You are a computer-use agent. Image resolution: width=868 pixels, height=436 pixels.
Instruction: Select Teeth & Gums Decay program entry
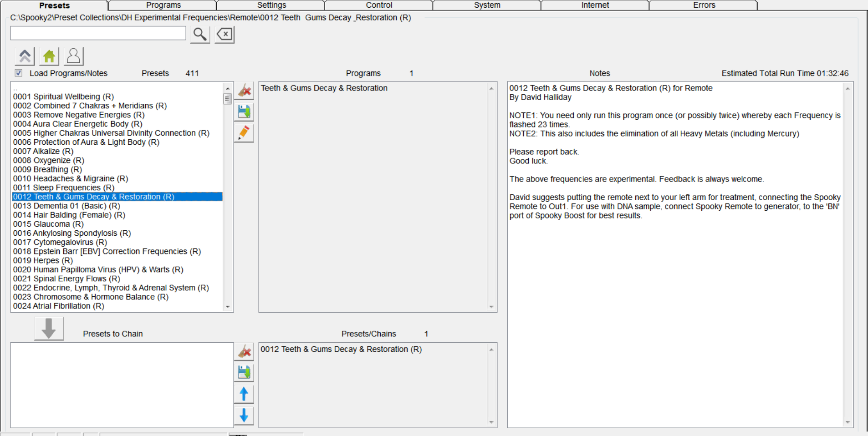click(324, 88)
